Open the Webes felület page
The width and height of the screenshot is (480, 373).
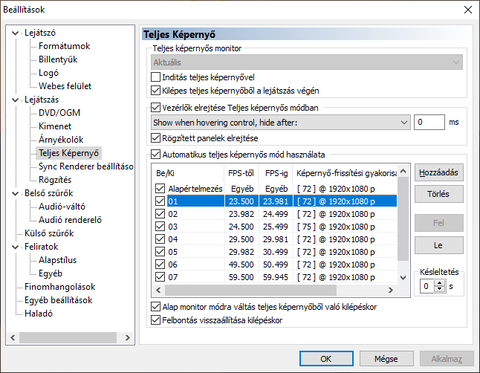(x=65, y=86)
